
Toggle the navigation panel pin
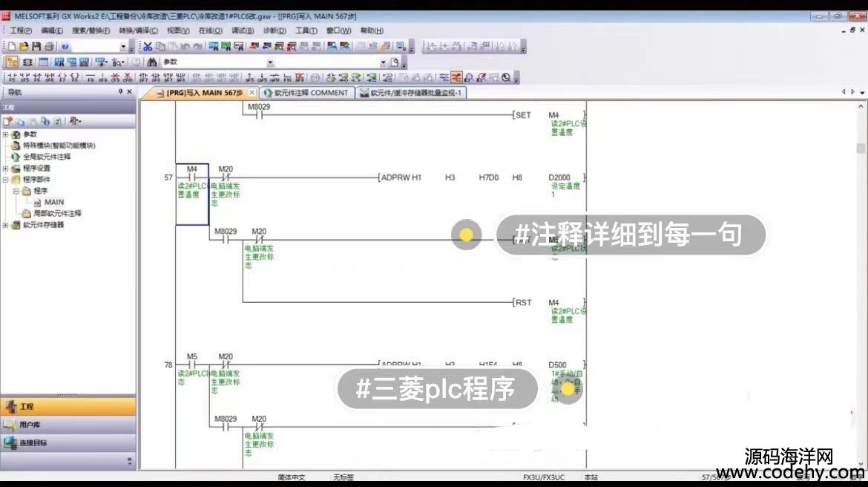tap(120, 92)
